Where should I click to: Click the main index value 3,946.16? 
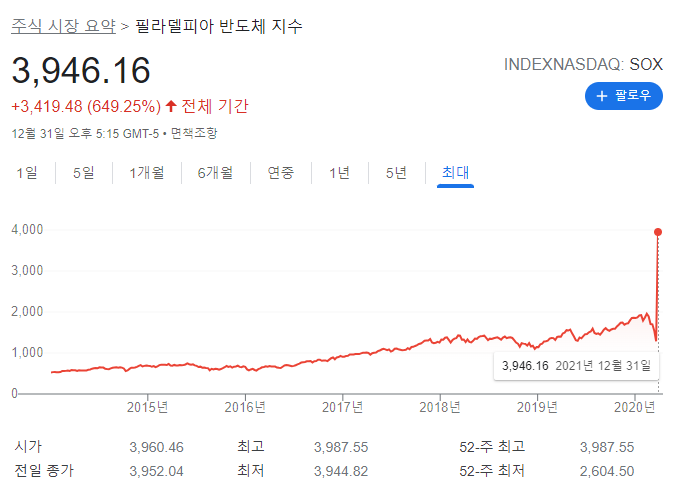pyautogui.click(x=81, y=70)
